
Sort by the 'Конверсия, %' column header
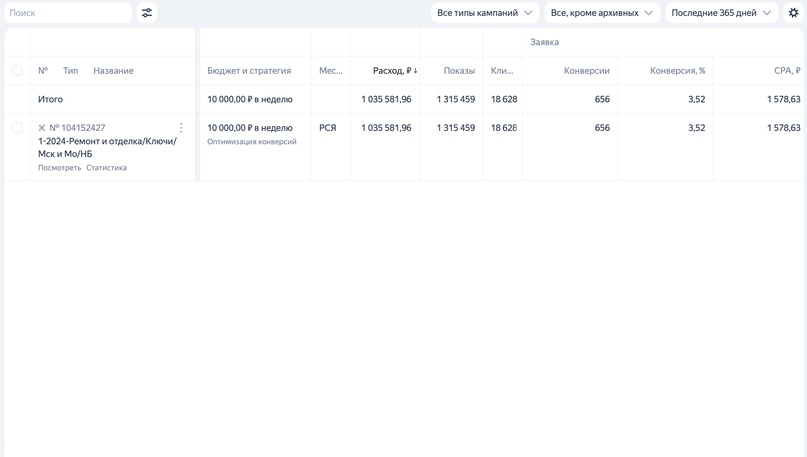click(677, 71)
